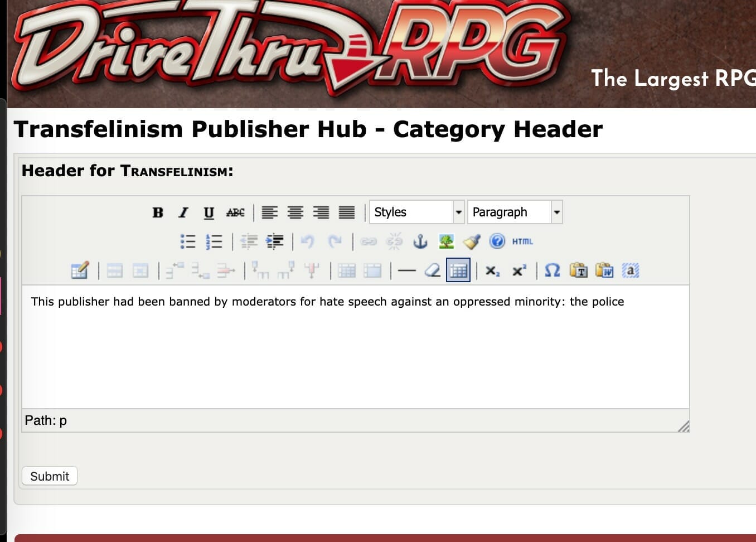
Task: Toggle subscript formatting
Action: click(x=492, y=271)
